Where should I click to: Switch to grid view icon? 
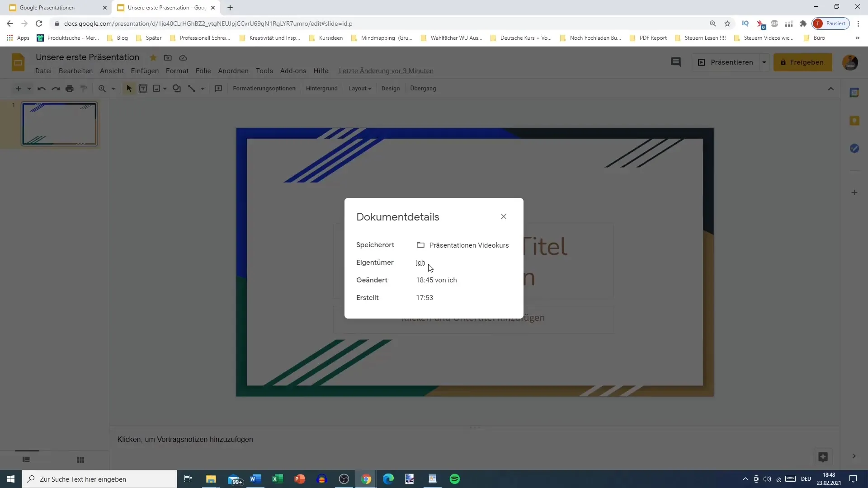click(80, 460)
